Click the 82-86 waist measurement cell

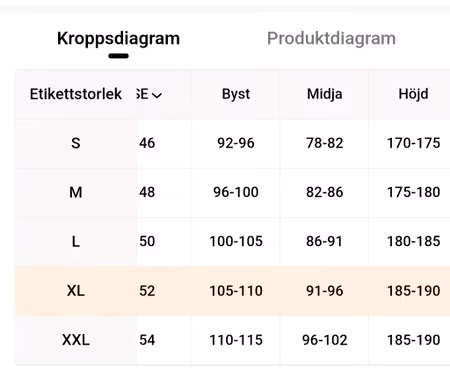pyautogui.click(x=325, y=192)
